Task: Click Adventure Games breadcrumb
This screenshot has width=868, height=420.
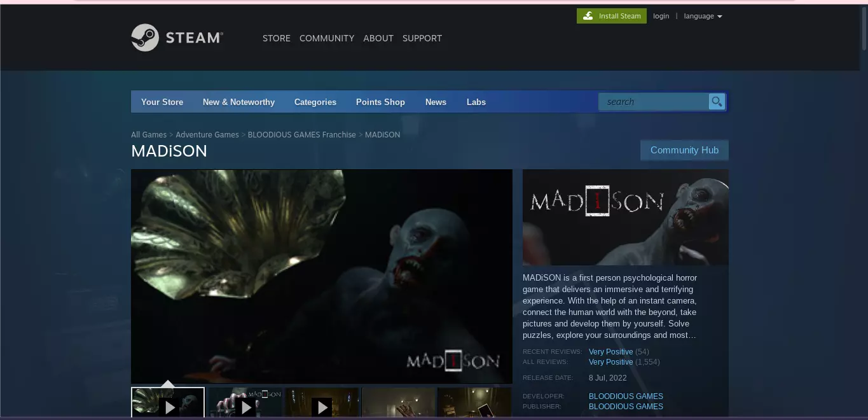Action: tap(207, 135)
